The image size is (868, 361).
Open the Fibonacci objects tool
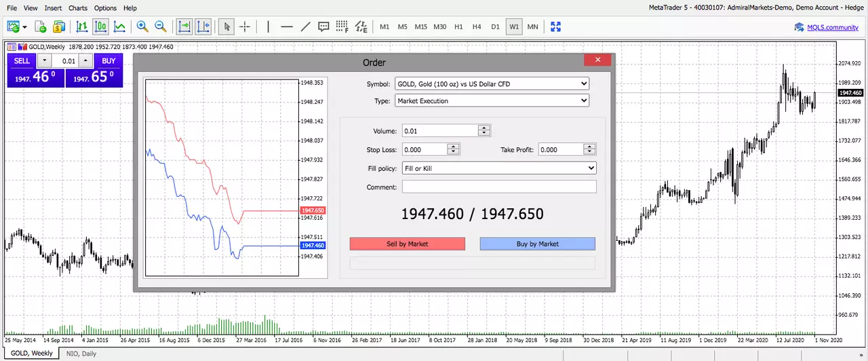click(x=342, y=27)
